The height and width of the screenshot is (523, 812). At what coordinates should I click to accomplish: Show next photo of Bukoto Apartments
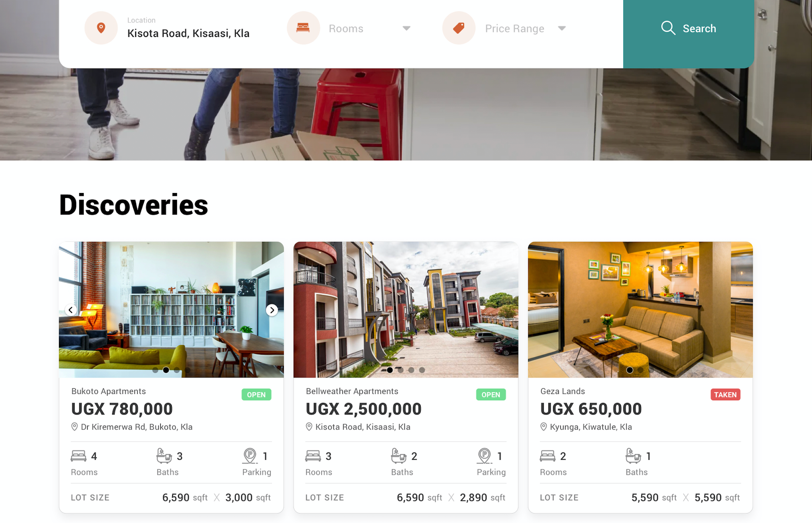click(272, 310)
